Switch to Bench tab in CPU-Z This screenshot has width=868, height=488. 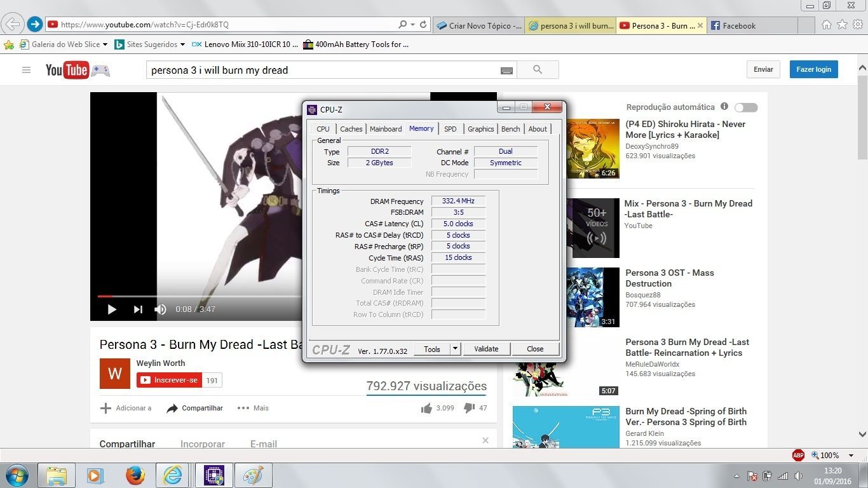[x=510, y=129]
